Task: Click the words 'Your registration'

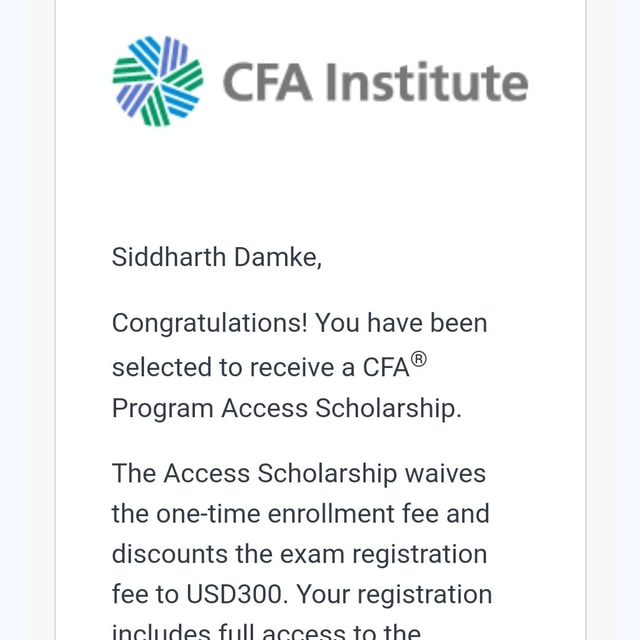Action: (x=394, y=594)
